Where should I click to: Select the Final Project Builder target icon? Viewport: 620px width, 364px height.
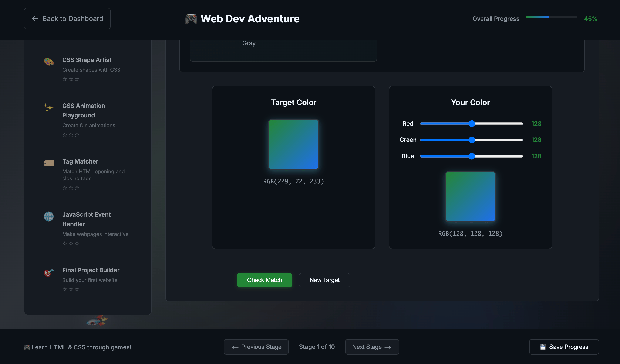pyautogui.click(x=48, y=272)
